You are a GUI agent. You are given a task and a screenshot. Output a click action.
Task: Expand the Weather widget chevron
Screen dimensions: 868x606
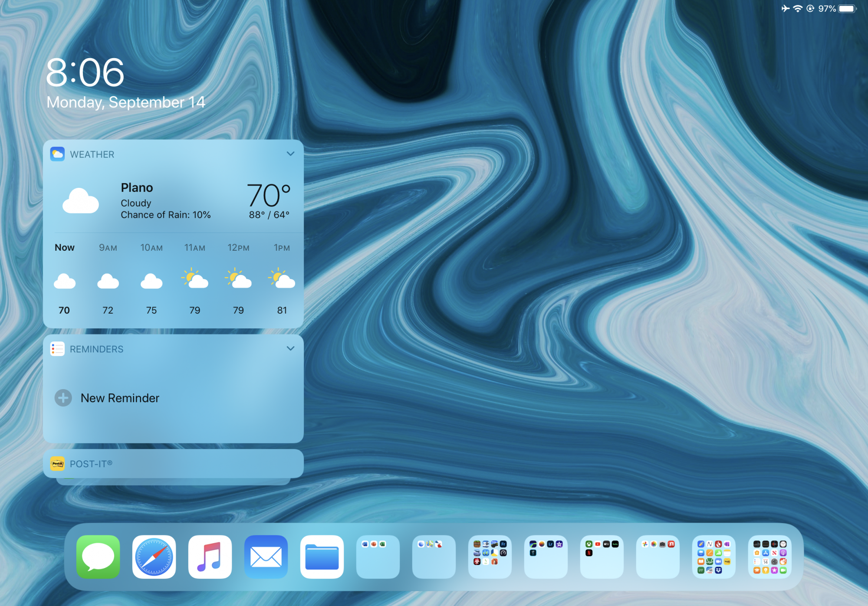pos(290,154)
